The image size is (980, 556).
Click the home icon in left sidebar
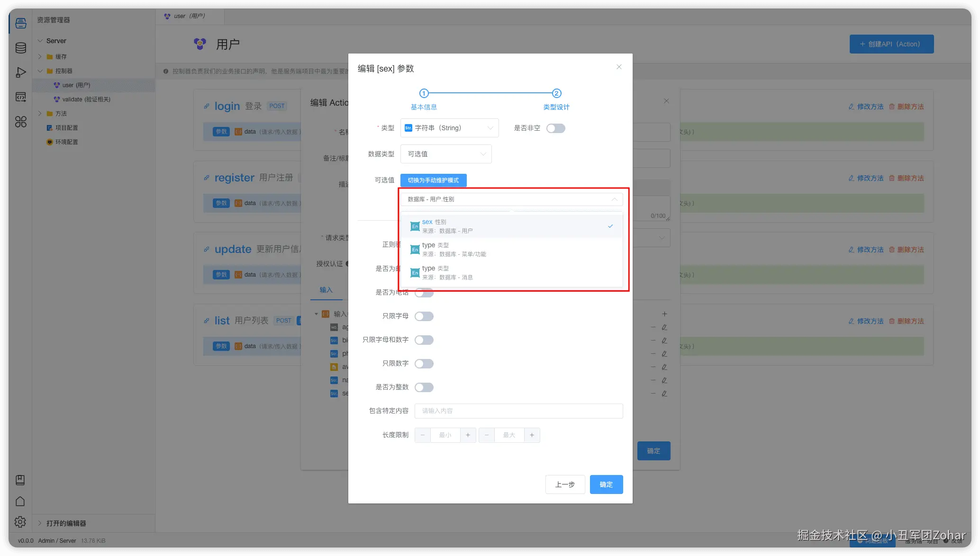coord(20,501)
